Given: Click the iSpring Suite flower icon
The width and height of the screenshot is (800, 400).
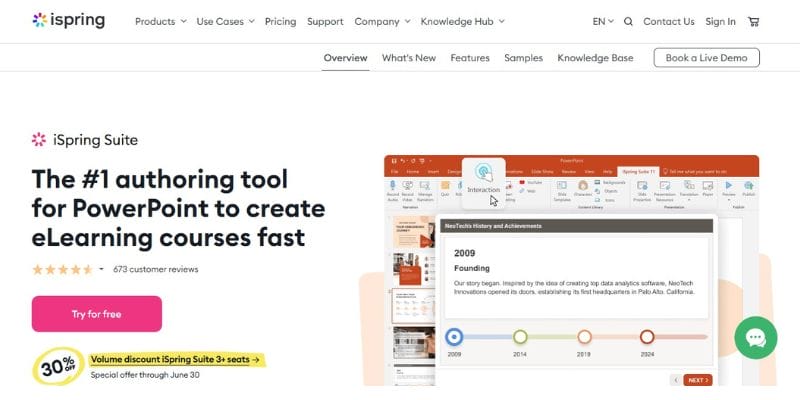Looking at the screenshot, I should pos(39,140).
